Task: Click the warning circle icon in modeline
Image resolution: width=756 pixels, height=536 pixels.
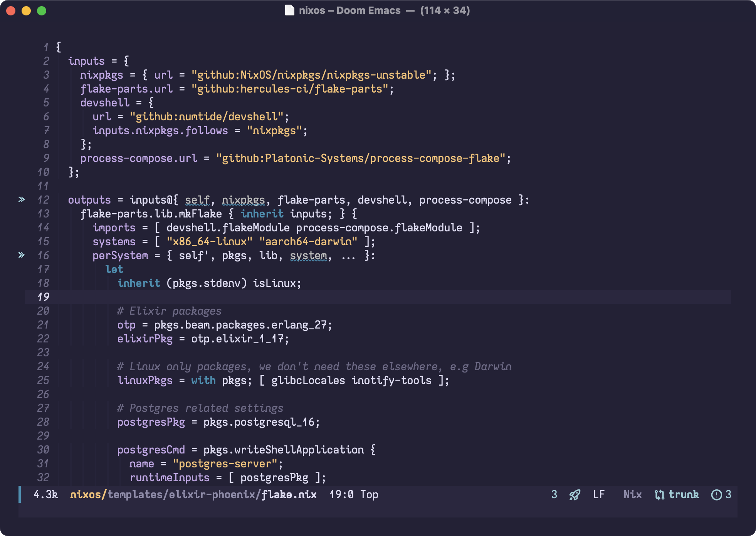Action: click(x=716, y=495)
